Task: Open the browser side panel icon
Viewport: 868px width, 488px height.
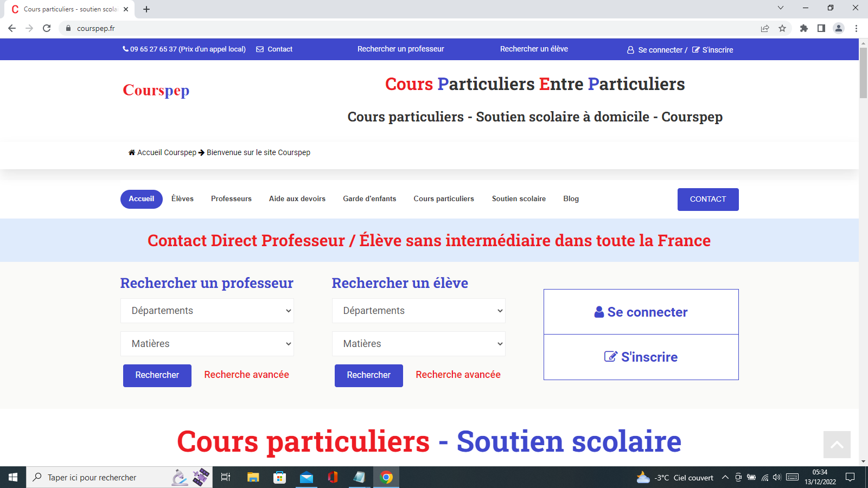Action: [821, 28]
